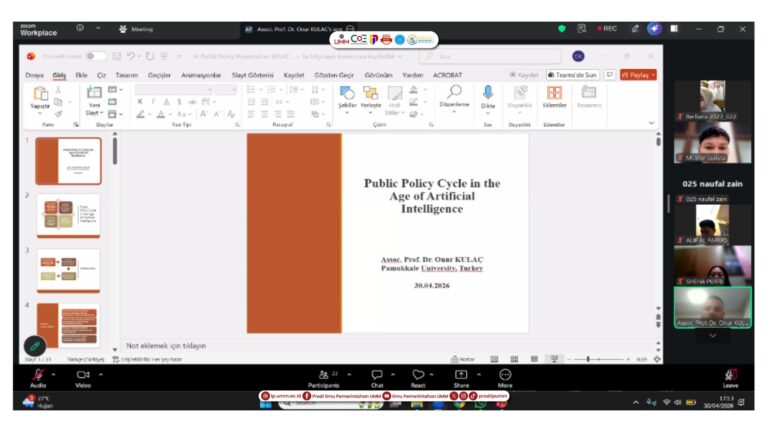Open the ACROBAT ribbon tab

point(447,75)
